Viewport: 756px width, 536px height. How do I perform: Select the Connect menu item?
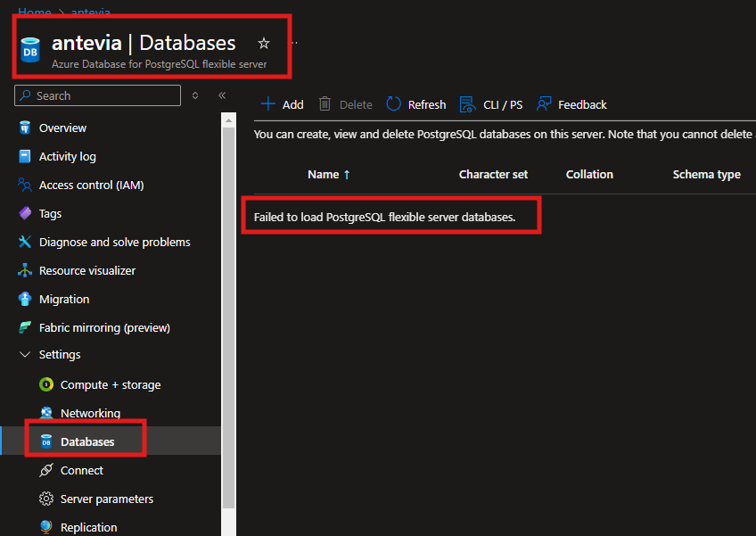click(81, 470)
